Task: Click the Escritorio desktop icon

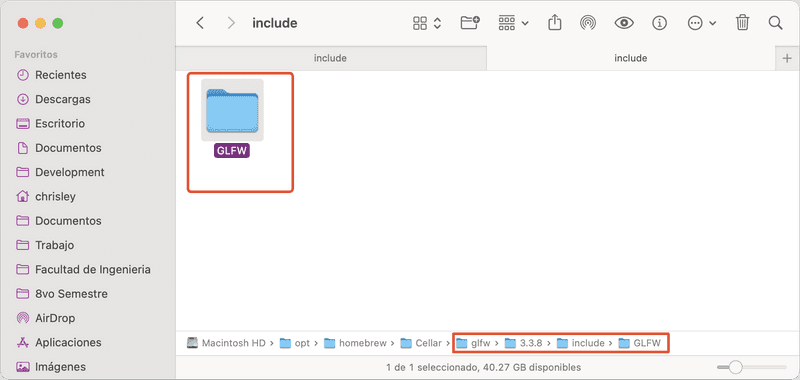Action: coord(22,123)
